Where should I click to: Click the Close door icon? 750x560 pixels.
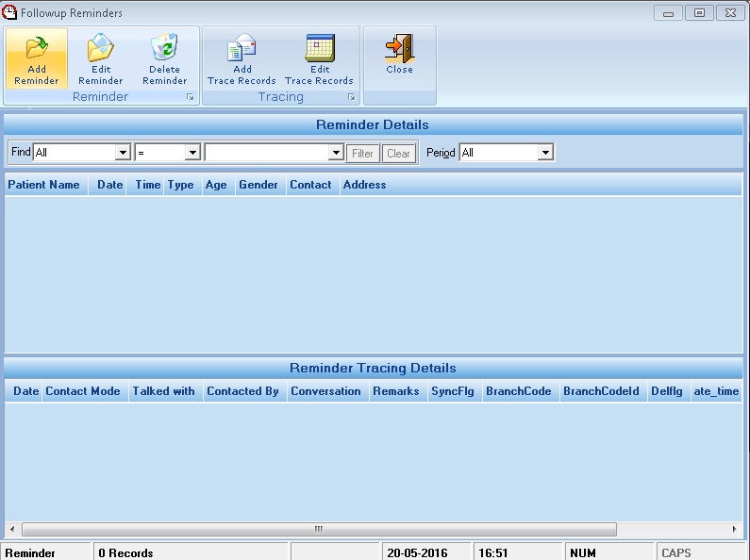pyautogui.click(x=399, y=48)
